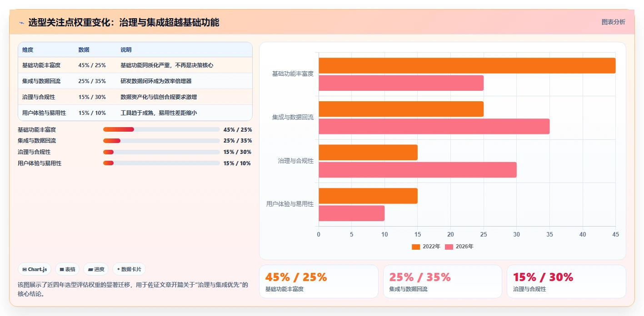Click chart axis label 治理与合规性

click(x=296, y=161)
